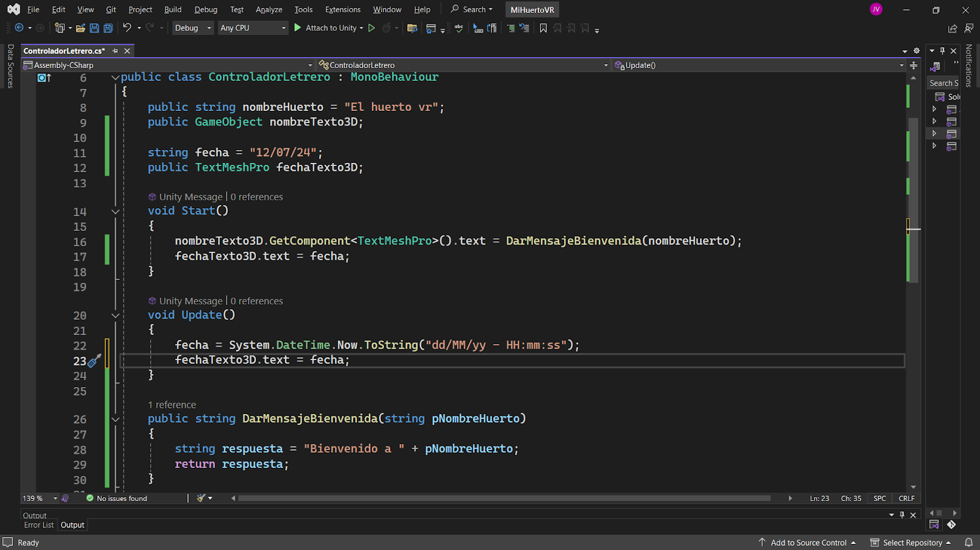Click the bookmark icon in the toolbar

[x=543, y=28]
